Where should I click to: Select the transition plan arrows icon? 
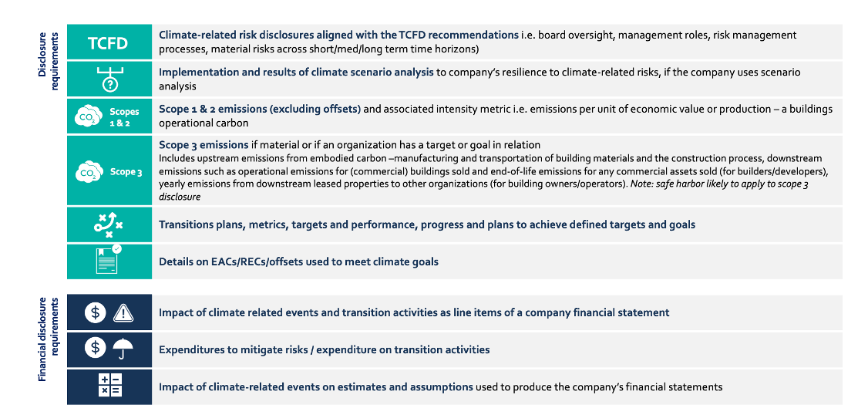coord(109,224)
